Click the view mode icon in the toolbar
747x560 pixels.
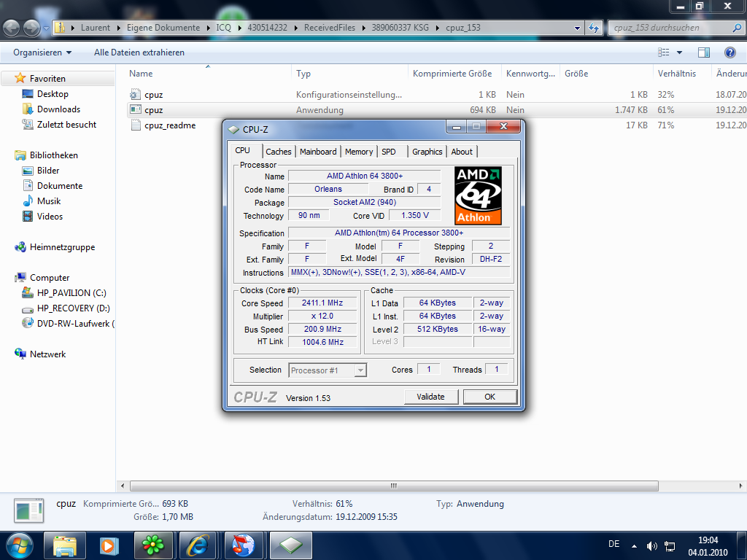tap(663, 52)
